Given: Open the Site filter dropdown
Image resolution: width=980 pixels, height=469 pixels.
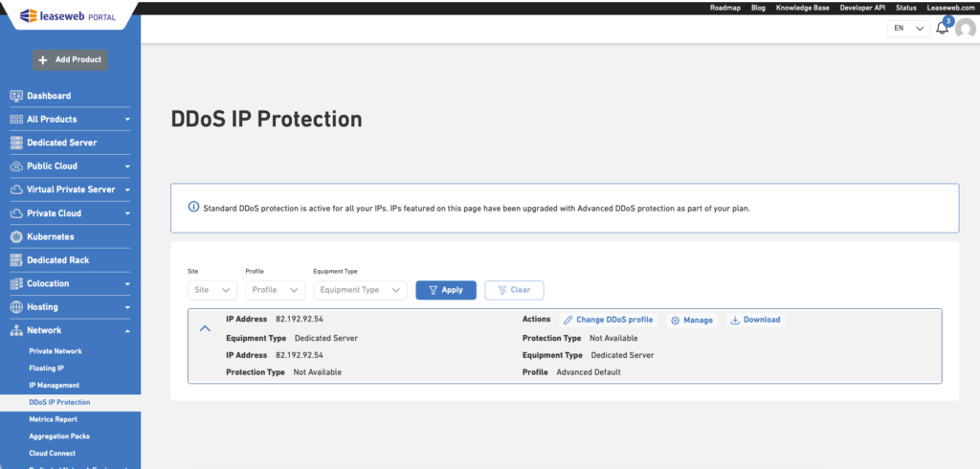Looking at the screenshot, I should [212, 290].
